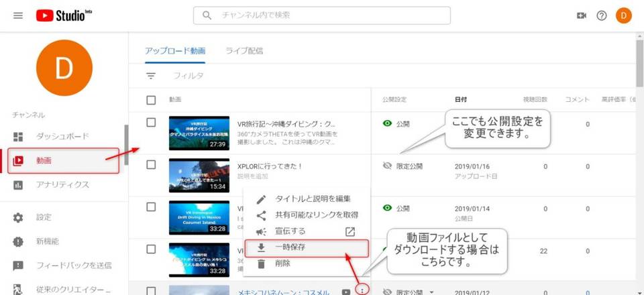
Task: Open ダッシュボード in the sidebar
Action: 62,137
